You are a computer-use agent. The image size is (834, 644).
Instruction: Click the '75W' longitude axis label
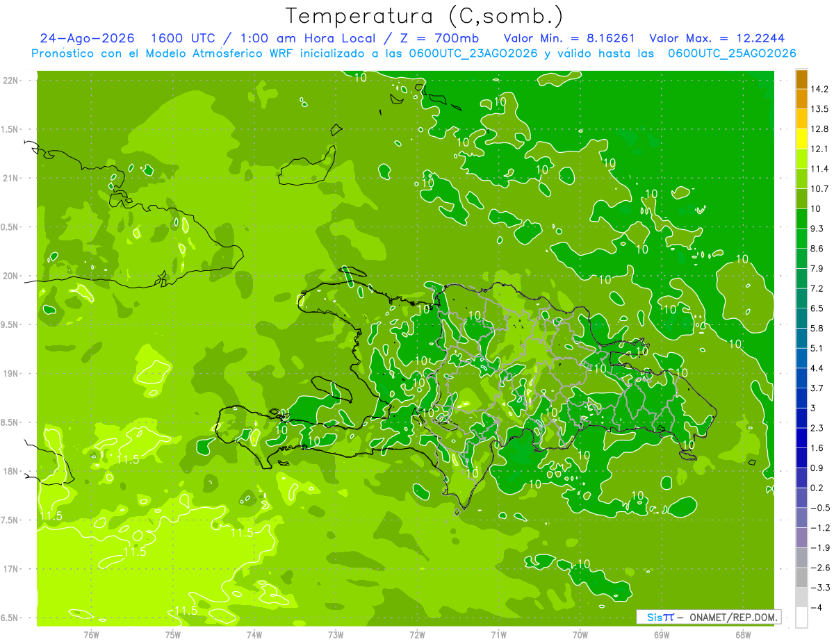[173, 634]
